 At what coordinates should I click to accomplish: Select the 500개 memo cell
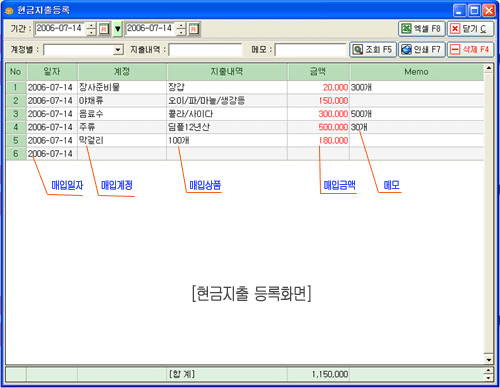pyautogui.click(x=417, y=114)
